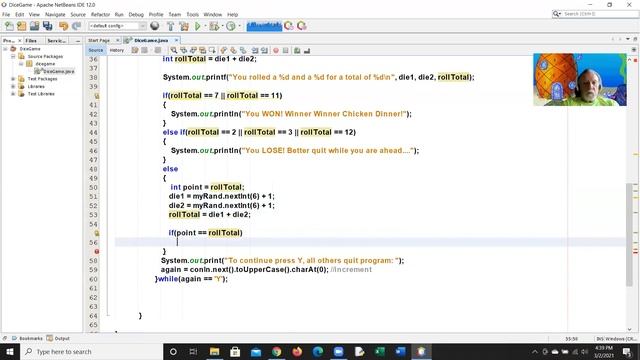Run the project with green play icon

198,26
